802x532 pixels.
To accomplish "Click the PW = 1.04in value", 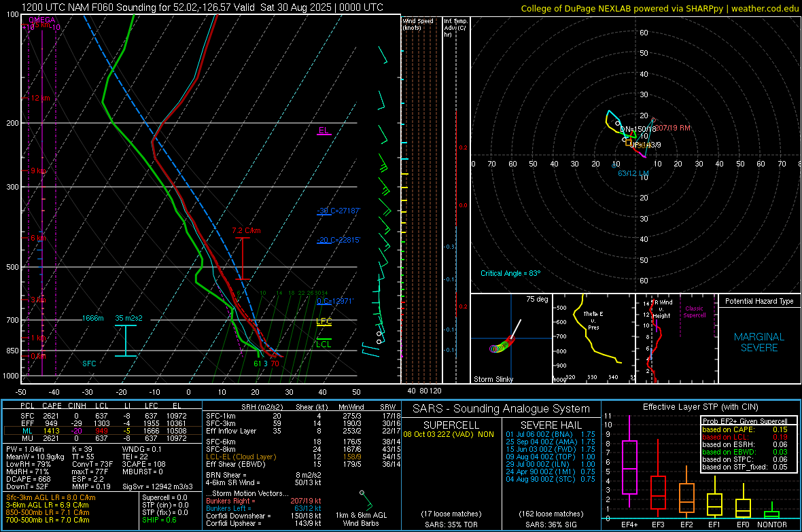I will point(25,449).
